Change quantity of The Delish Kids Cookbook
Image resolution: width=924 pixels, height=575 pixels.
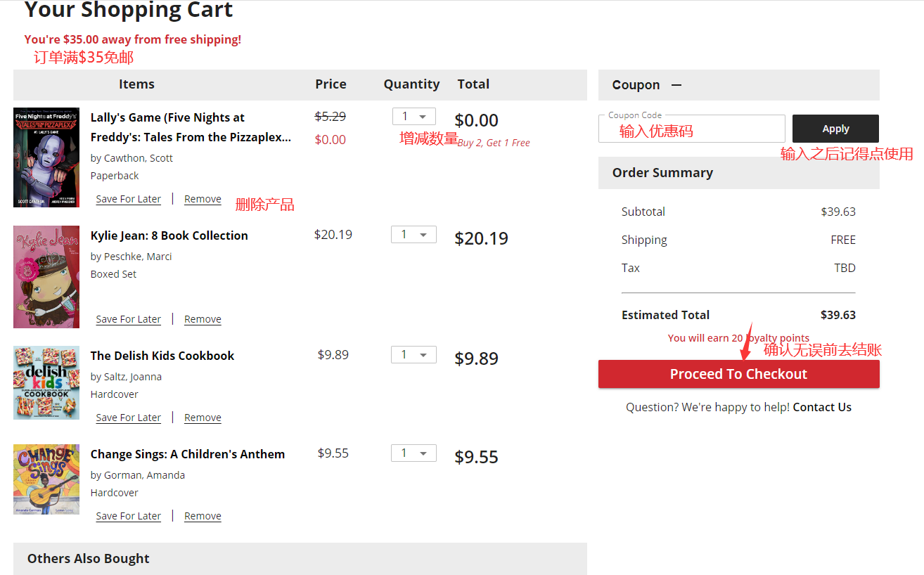point(413,355)
